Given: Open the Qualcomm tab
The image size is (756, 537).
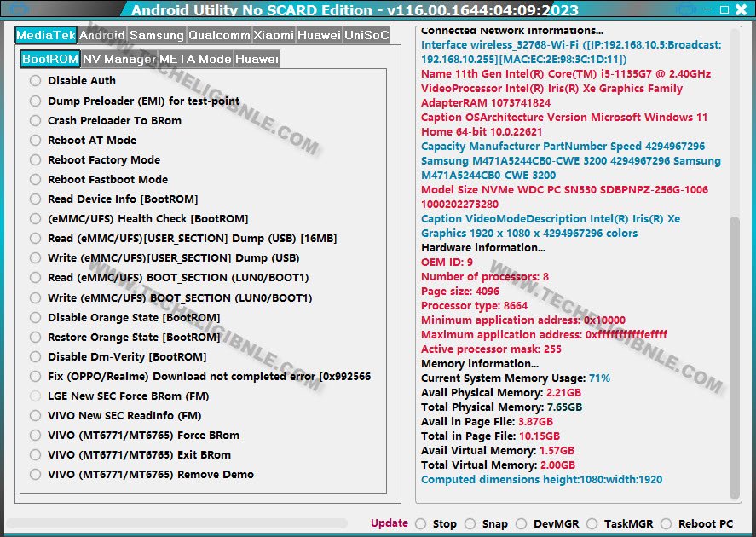Looking at the screenshot, I should point(219,35).
